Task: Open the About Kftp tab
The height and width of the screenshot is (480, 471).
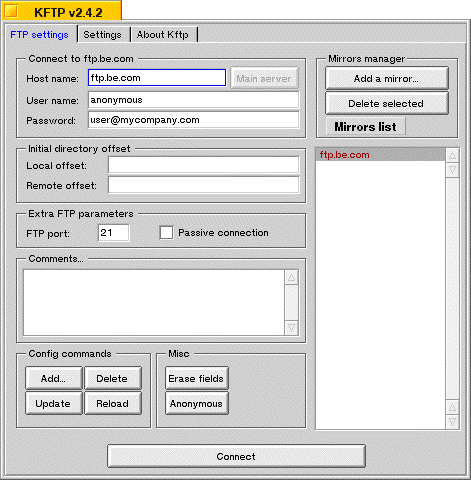Action: click(163, 35)
